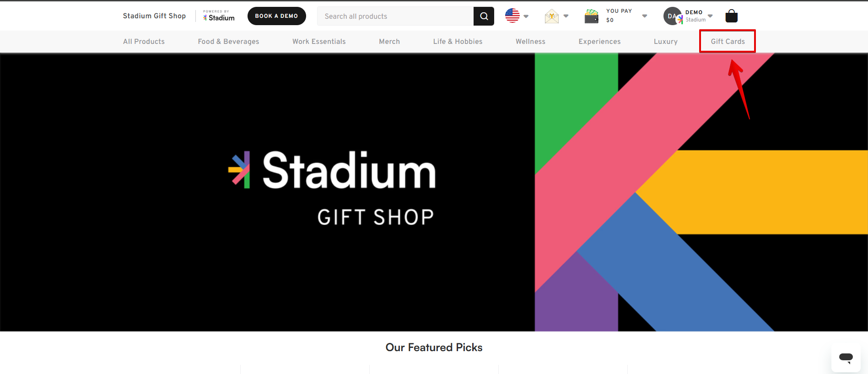Click the search magnifier button
Viewport: 868px width, 374px height.
[x=484, y=16]
